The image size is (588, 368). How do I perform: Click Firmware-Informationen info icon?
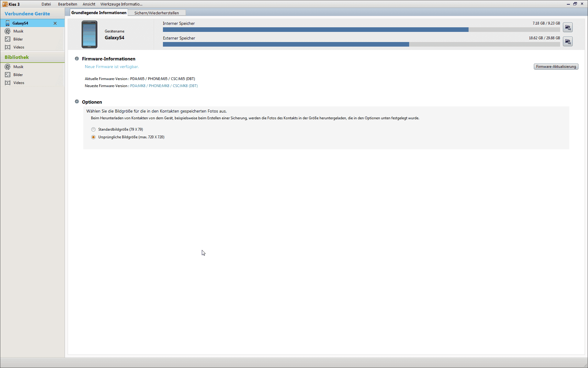coord(77,59)
